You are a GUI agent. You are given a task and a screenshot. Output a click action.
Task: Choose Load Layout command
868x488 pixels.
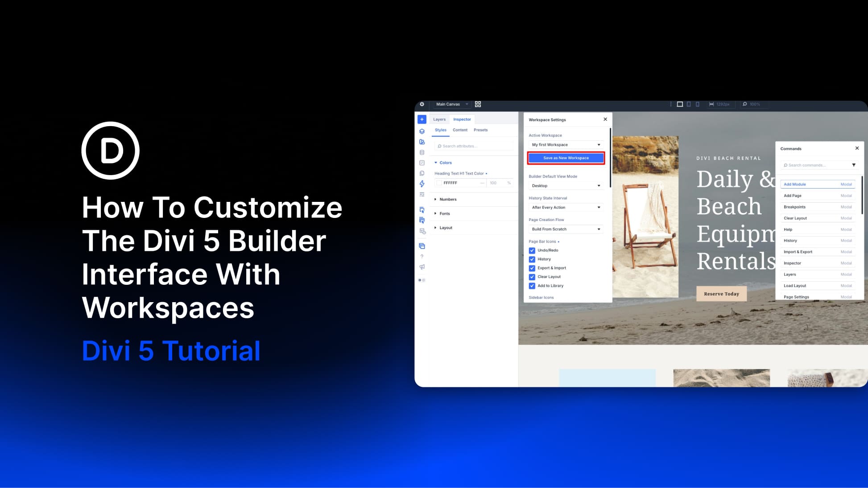[818, 286]
